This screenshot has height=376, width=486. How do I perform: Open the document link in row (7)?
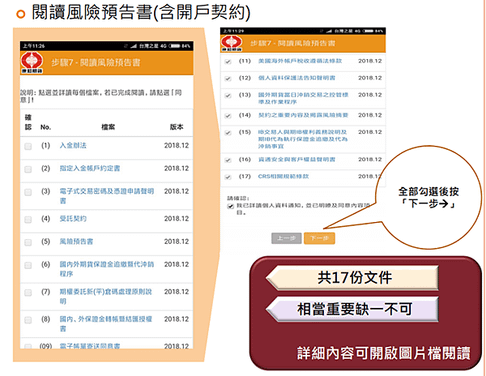[106, 296]
